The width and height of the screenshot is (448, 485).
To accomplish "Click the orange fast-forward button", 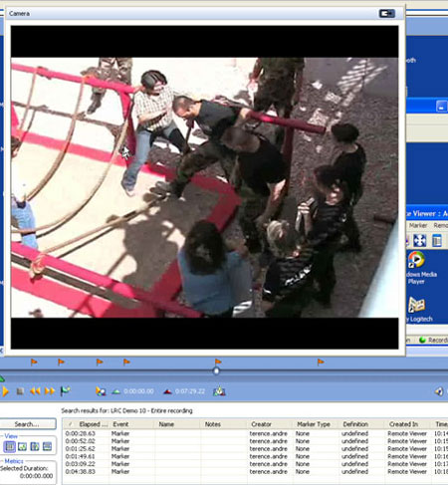I will click(50, 391).
